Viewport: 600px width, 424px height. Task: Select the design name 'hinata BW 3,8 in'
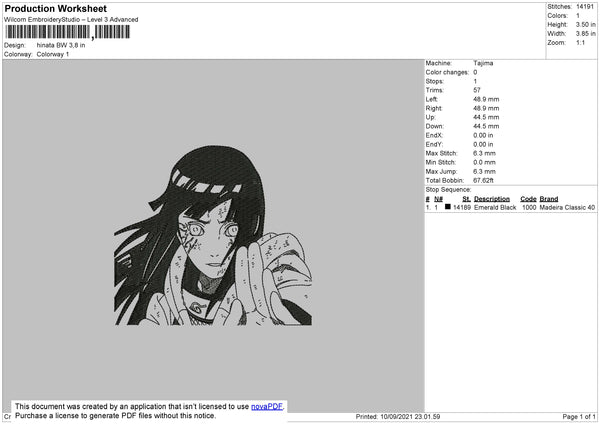click(x=61, y=45)
